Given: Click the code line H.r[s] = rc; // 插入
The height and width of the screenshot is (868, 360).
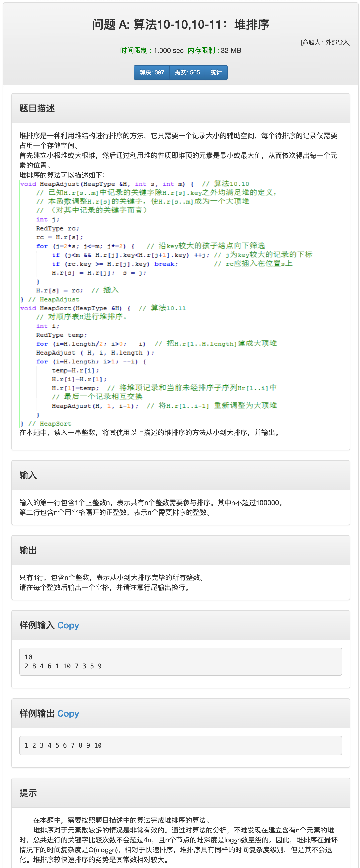Looking at the screenshot, I should [78, 290].
